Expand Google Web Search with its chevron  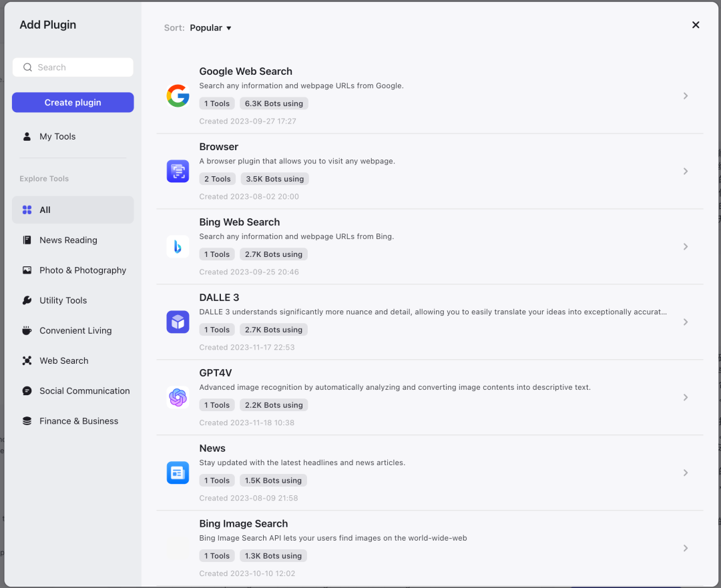[x=686, y=96]
